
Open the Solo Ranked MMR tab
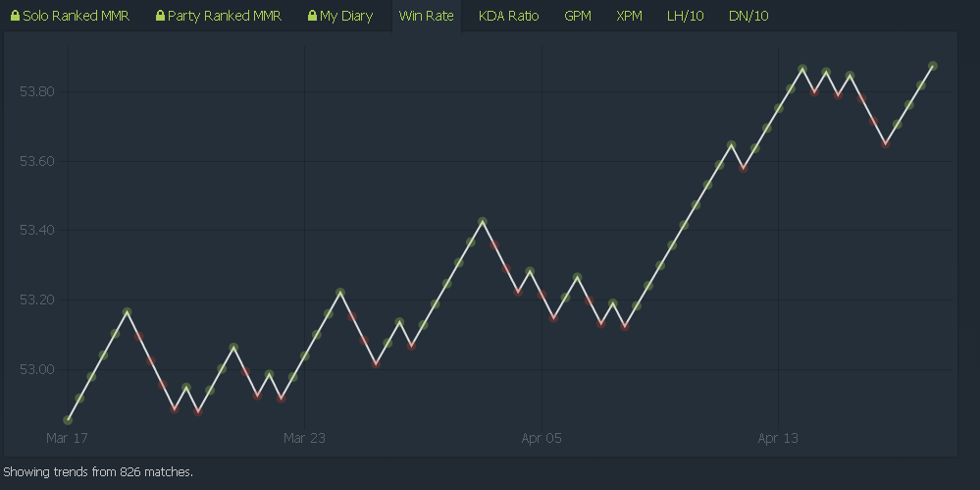(70, 16)
